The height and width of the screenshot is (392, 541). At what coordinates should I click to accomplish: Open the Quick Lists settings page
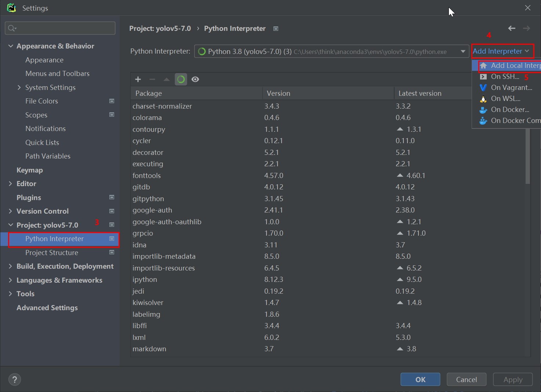tap(42, 142)
